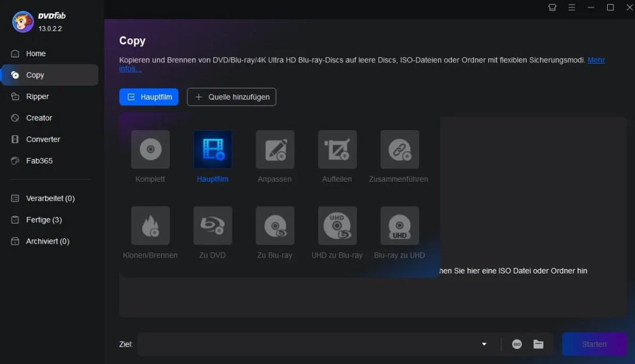635x364 pixels.
Task: Open the Converter module
Action: [x=50, y=139]
